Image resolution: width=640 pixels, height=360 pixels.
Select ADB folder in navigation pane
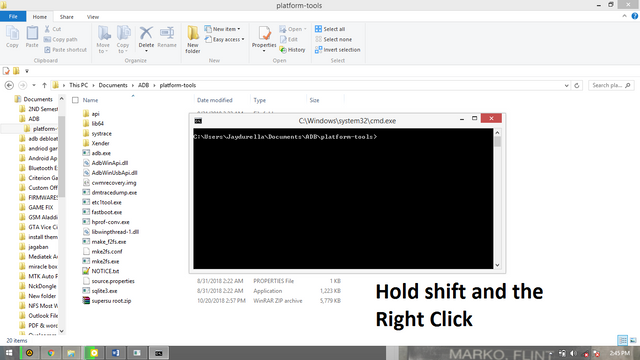[29, 119]
